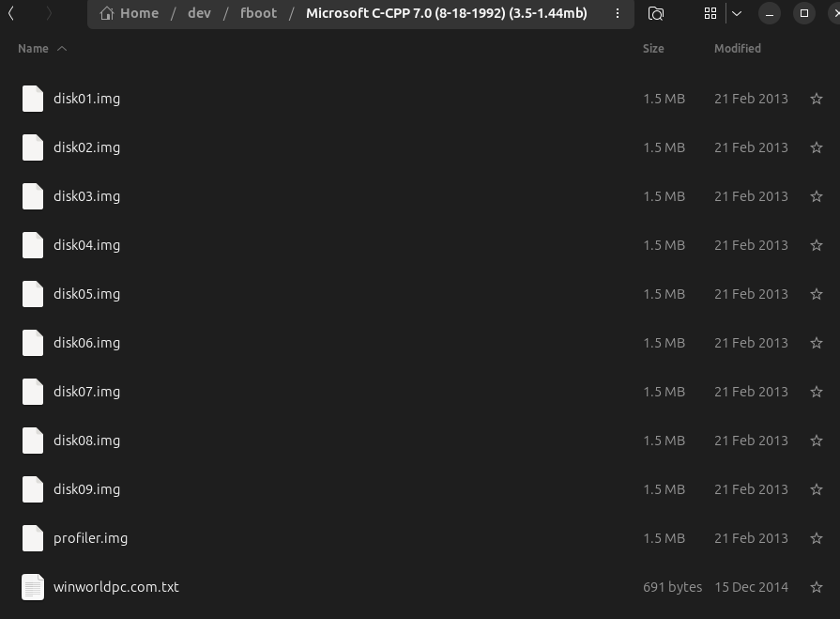This screenshot has width=840, height=619.
Task: Select the disk06.img file name
Action: coord(86,343)
